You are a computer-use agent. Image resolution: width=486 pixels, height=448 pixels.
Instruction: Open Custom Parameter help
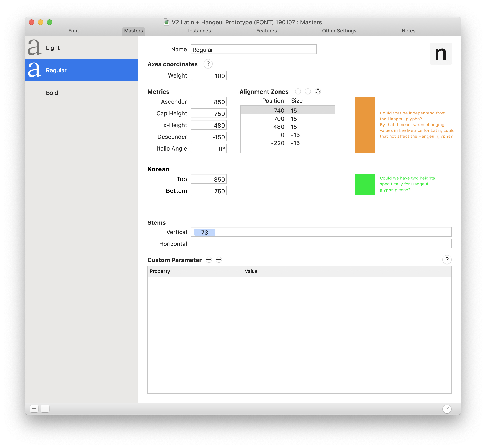pyautogui.click(x=447, y=260)
